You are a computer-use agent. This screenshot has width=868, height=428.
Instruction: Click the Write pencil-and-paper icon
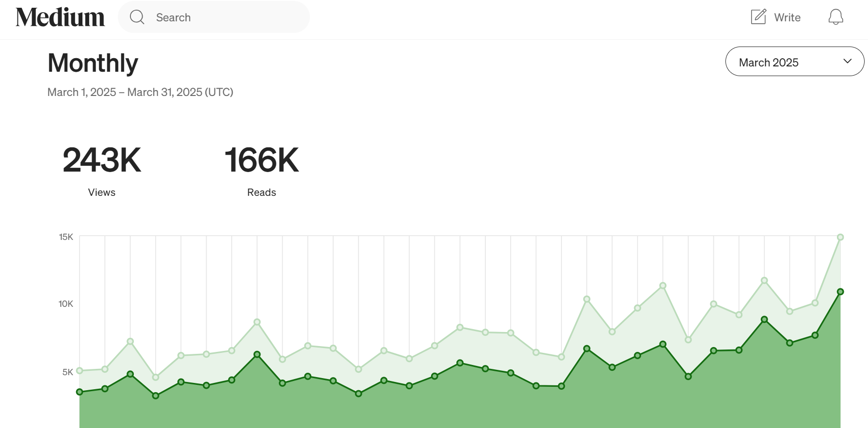point(758,17)
